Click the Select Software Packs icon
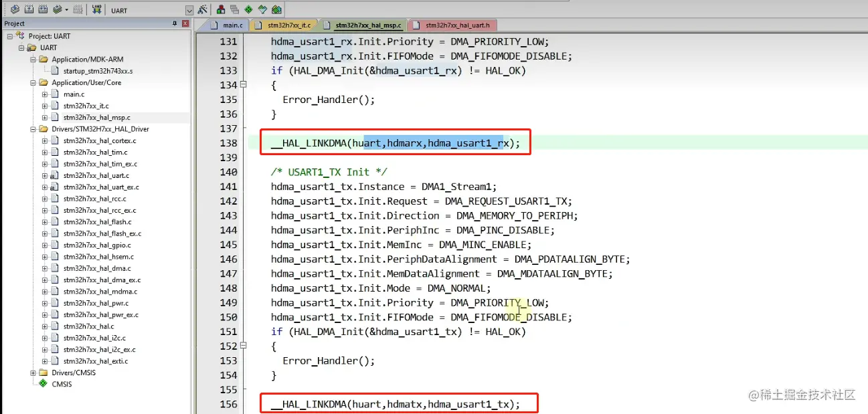This screenshot has height=414, width=868. [x=262, y=10]
